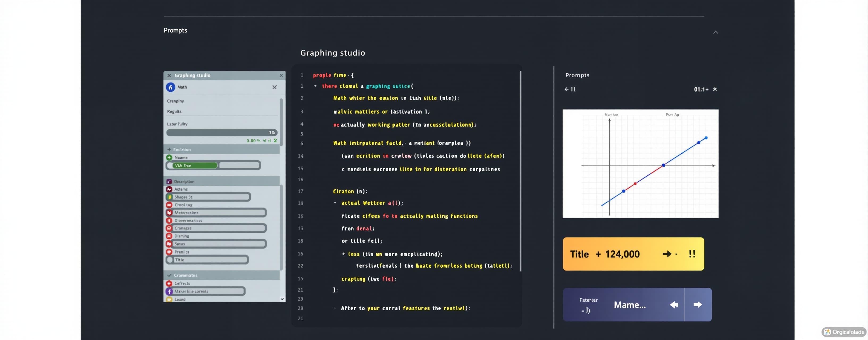Click the Maker bile corents field
The image size is (868, 340).
point(206,291)
